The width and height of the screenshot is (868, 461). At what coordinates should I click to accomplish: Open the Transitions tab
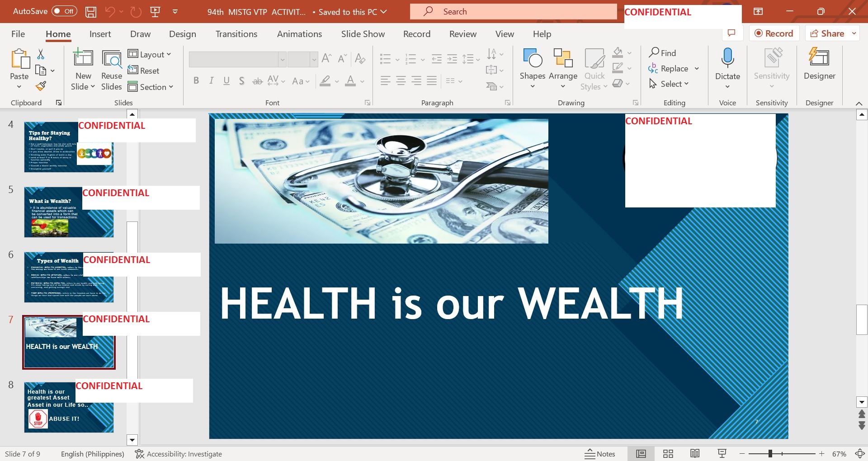pyautogui.click(x=236, y=34)
